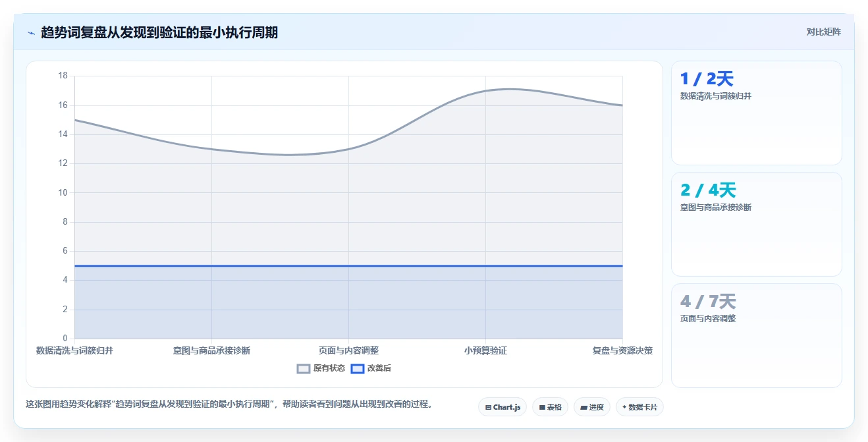Click the 原有状态 gray legend swatch
868x442 pixels.
coord(304,369)
